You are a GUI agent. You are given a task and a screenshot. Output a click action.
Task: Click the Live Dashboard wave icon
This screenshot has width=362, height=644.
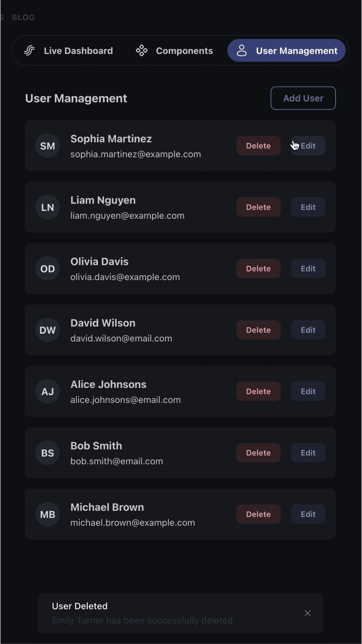[29, 51]
